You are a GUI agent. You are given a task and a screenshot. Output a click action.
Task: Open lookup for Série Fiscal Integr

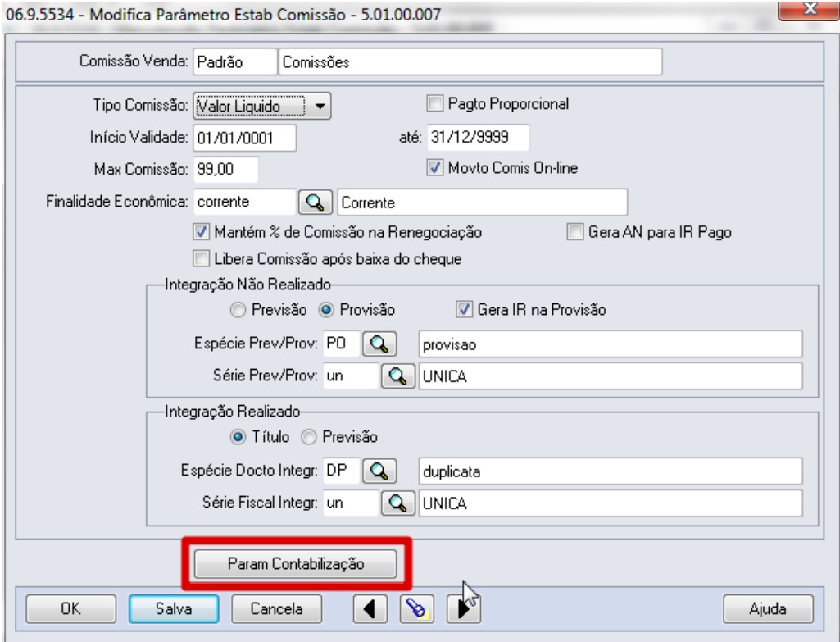[x=397, y=503]
